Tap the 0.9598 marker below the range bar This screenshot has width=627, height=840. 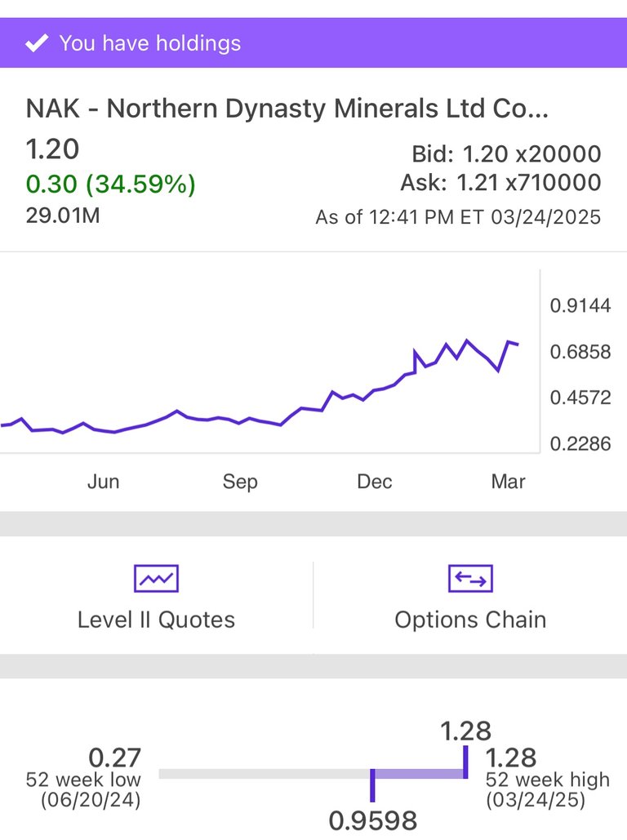click(373, 820)
